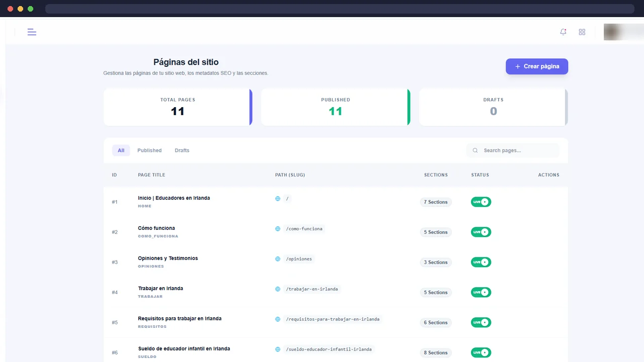Focus the Search pages field
This screenshot has height=362, width=644.
click(x=513, y=150)
